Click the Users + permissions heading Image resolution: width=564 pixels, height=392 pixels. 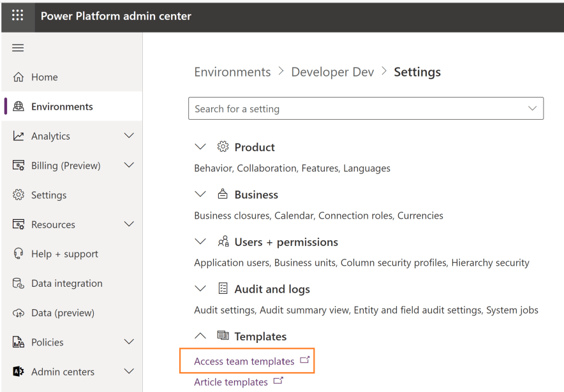[x=286, y=242]
